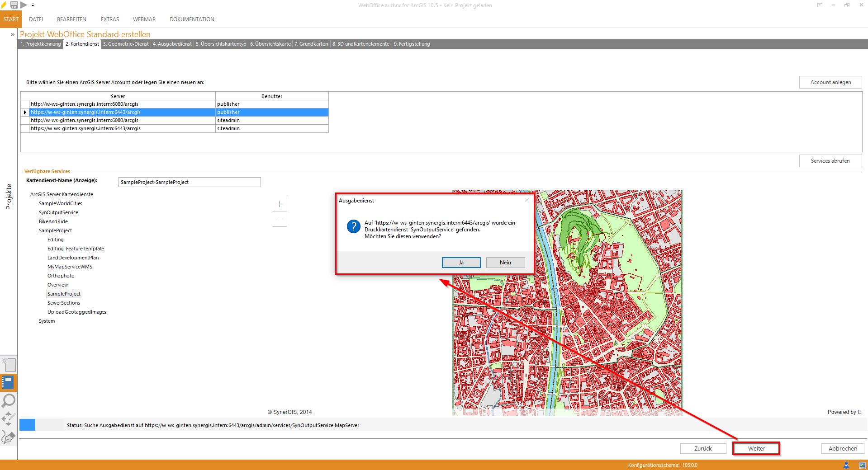
Task: Select the fountain pen nib icon
Action: (x=8, y=437)
